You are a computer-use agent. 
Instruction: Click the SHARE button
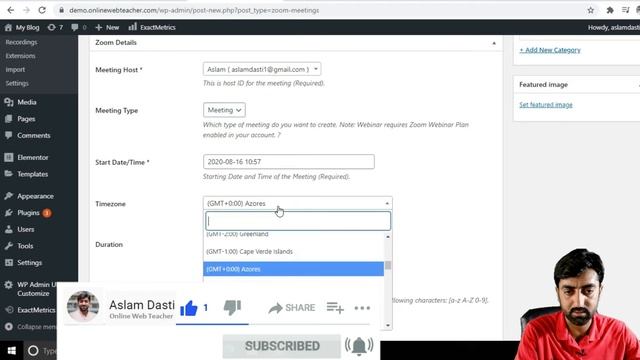coord(291,308)
